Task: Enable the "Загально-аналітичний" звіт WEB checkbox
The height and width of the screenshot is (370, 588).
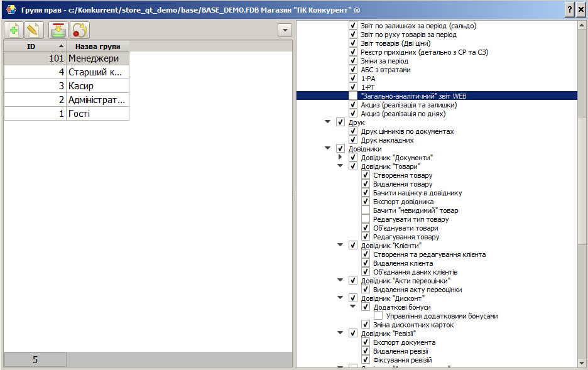Action: pyautogui.click(x=353, y=96)
